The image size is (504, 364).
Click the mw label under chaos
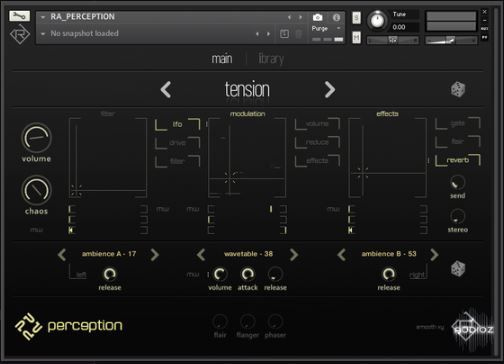pos(36,230)
